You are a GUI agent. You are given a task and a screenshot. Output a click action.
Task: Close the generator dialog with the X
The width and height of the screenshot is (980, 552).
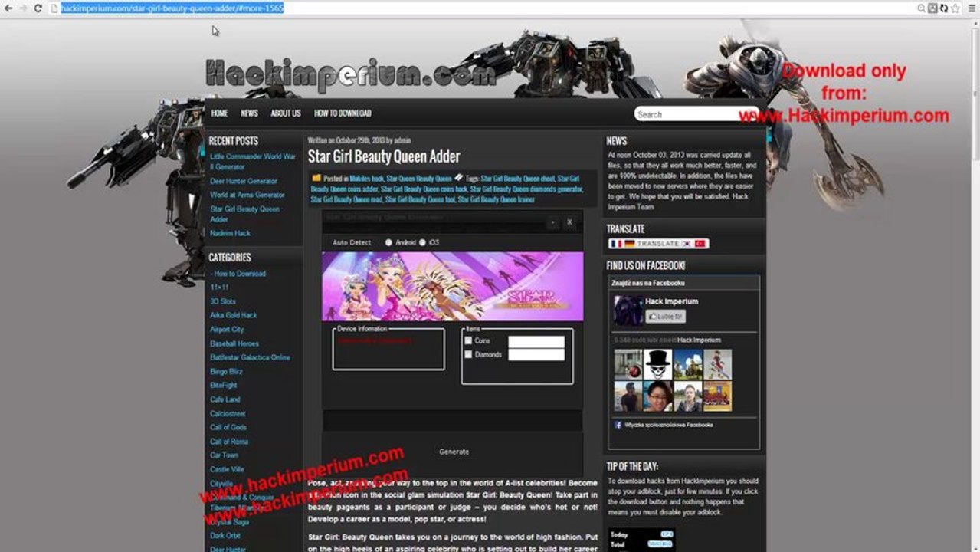click(x=569, y=222)
